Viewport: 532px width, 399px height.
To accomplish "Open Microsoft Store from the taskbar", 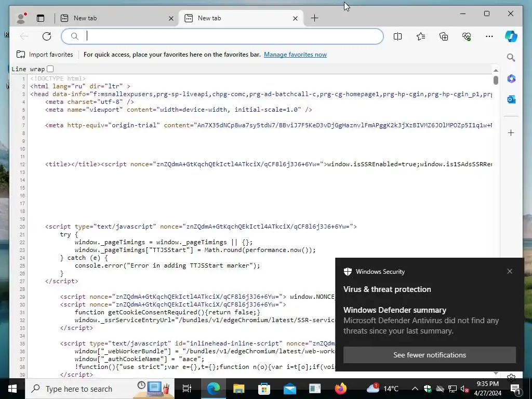I will point(264,389).
